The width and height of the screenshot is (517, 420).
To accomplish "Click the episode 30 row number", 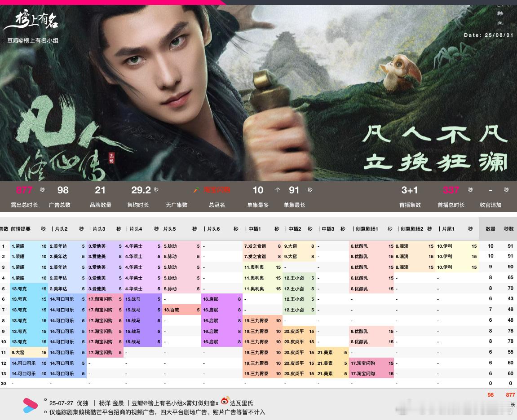I will [3, 383].
